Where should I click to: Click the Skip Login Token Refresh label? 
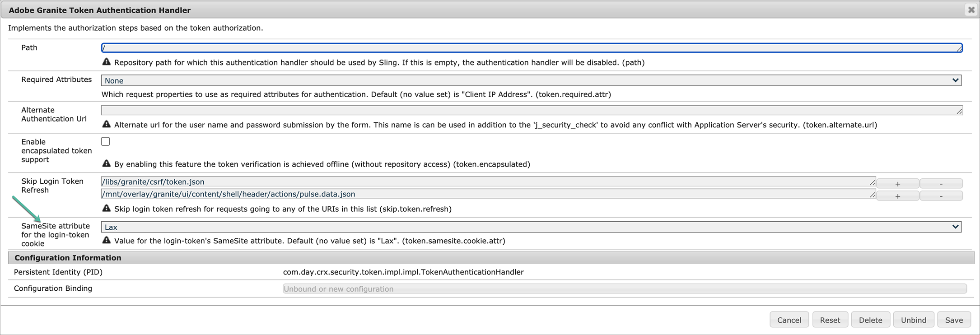52,186
